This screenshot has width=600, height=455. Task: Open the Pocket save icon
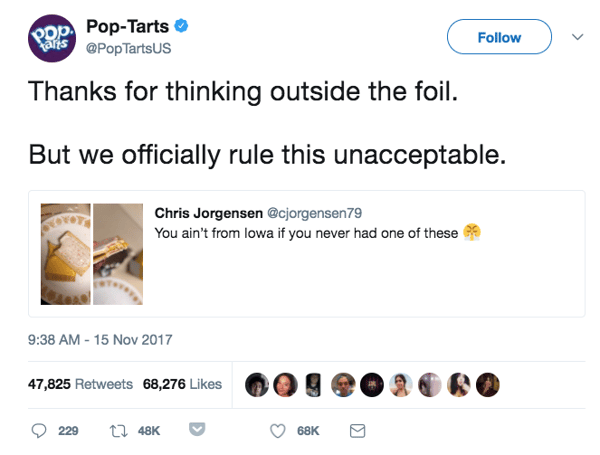[197, 430]
